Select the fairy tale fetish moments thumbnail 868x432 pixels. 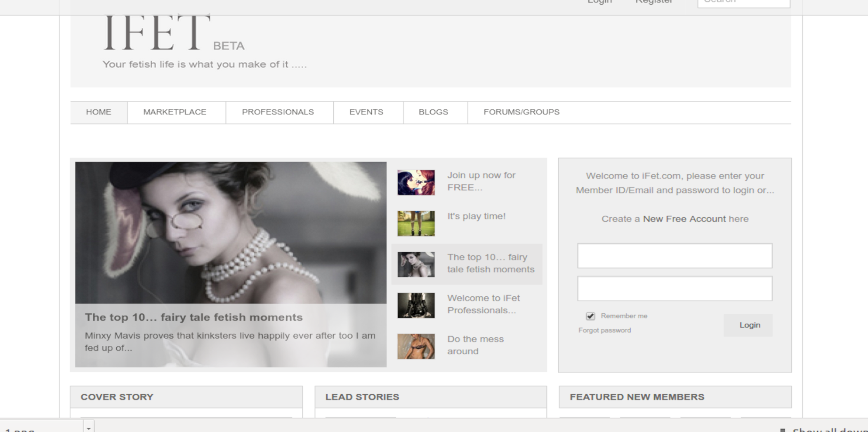coord(416,264)
